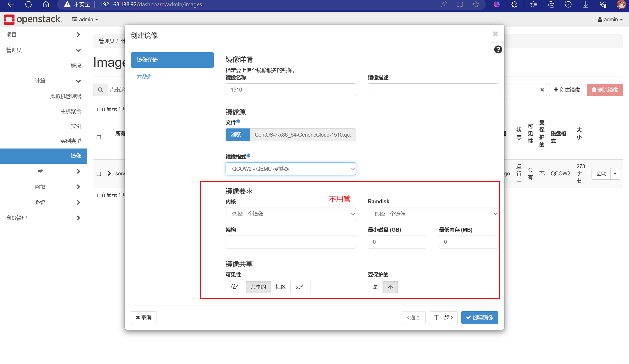The image size is (629, 364).
Task: Open the help tooltip in create image dialog
Action: tap(498, 50)
